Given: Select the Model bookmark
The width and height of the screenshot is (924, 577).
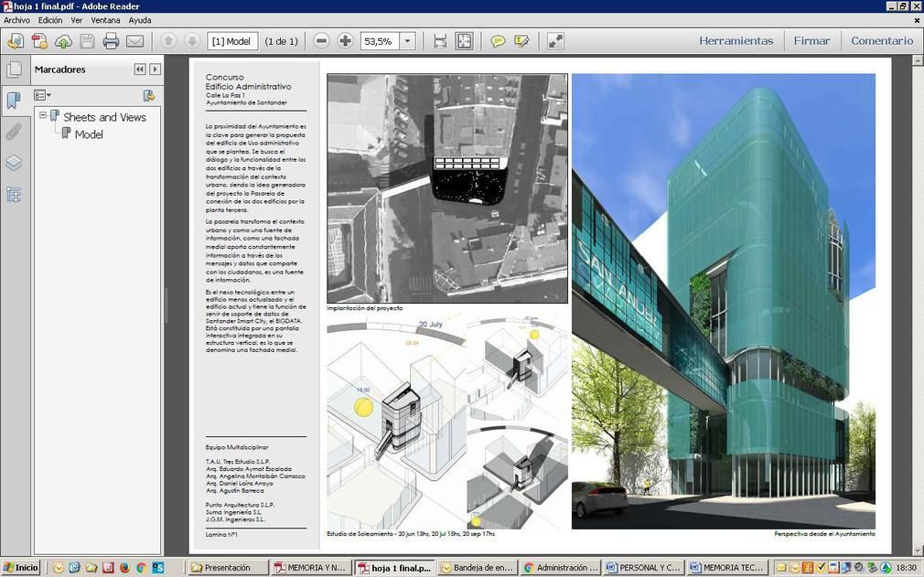Looking at the screenshot, I should click(89, 134).
